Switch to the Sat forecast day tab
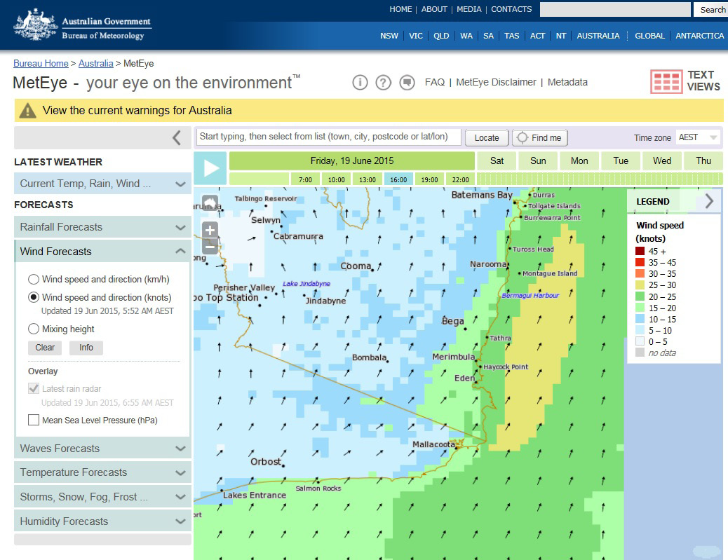This screenshot has height=560, width=728. coord(497,161)
